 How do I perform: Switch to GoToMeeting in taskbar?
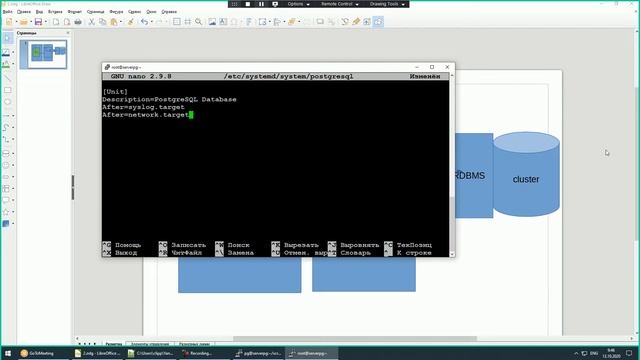pos(42,353)
